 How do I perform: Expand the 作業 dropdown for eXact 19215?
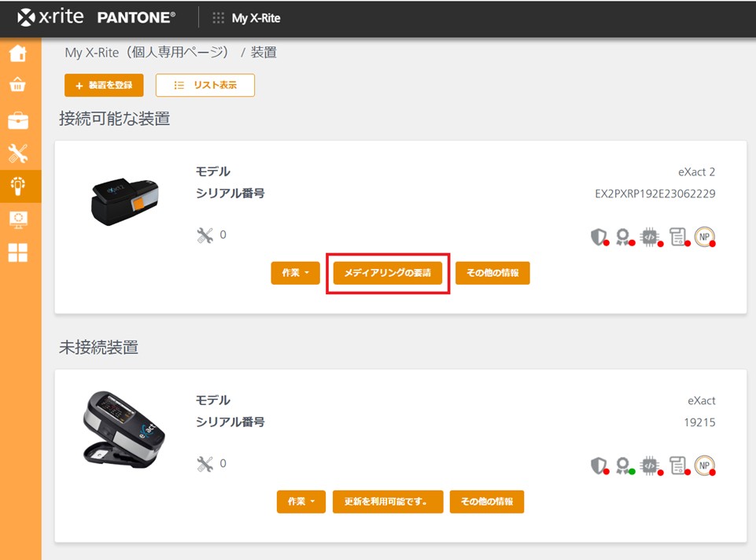[x=301, y=502]
